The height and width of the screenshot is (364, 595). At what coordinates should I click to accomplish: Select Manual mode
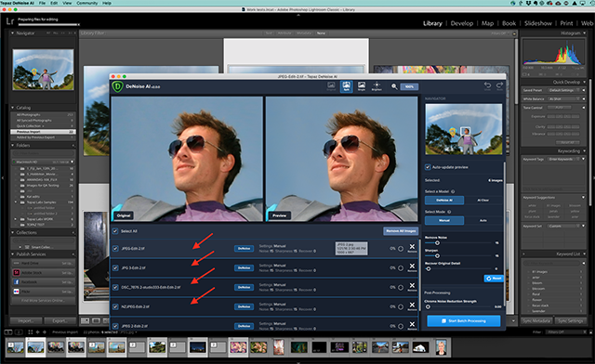[x=444, y=220]
